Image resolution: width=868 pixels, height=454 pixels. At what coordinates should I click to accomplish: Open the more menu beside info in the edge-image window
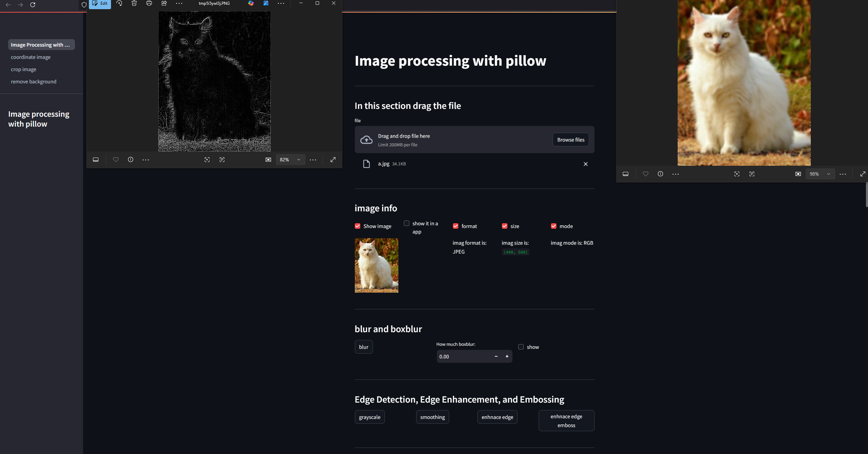(146, 160)
